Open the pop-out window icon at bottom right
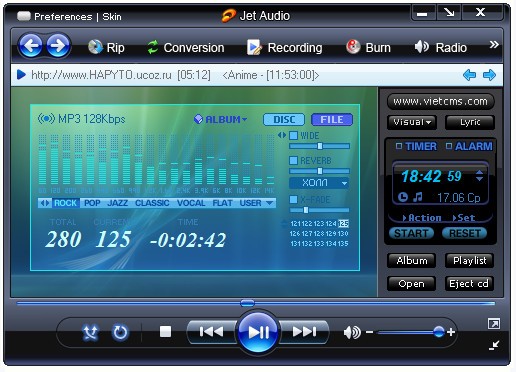The image size is (516, 372). pyautogui.click(x=494, y=324)
